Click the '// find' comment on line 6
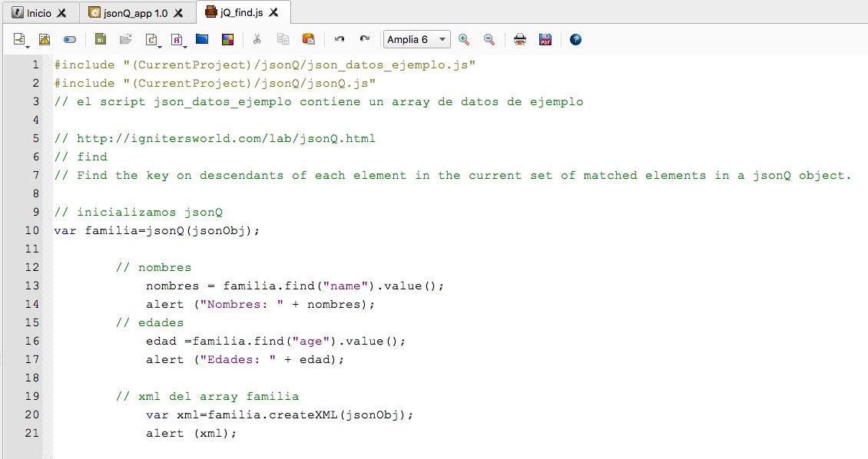The width and height of the screenshot is (868, 459). click(81, 157)
